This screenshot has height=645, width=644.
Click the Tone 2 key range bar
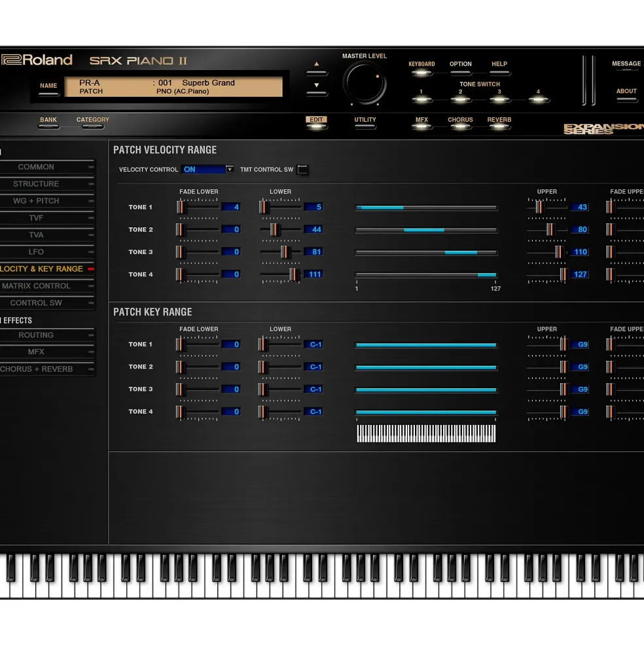click(426, 367)
